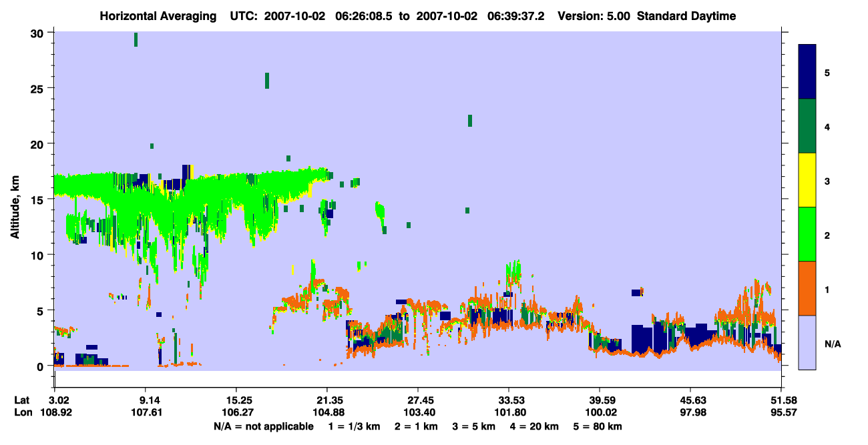The height and width of the screenshot is (445, 868).
Task: Click the orange color bar segment for level 1
Action: coord(807,288)
